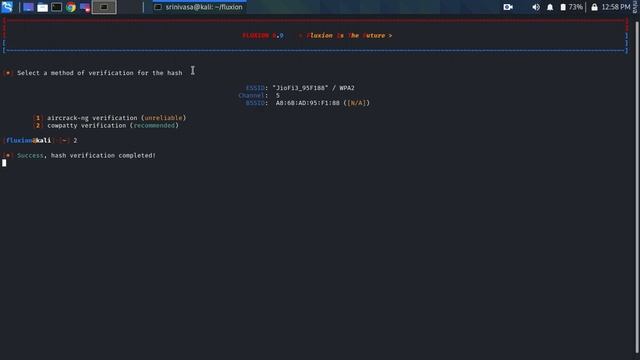
Task: Open the Kali applications menu icon
Action: pos(7,7)
